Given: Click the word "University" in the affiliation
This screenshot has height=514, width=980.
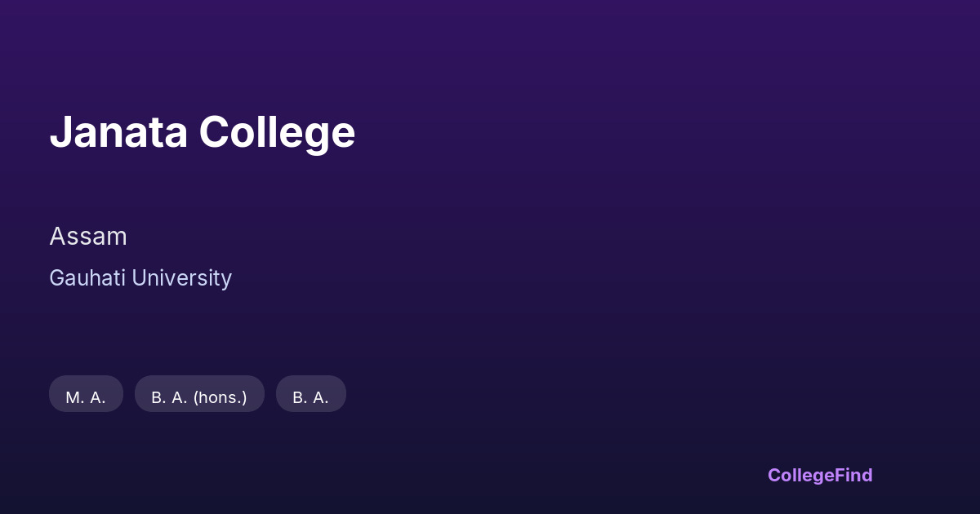Looking at the screenshot, I should pyautogui.click(x=181, y=278).
